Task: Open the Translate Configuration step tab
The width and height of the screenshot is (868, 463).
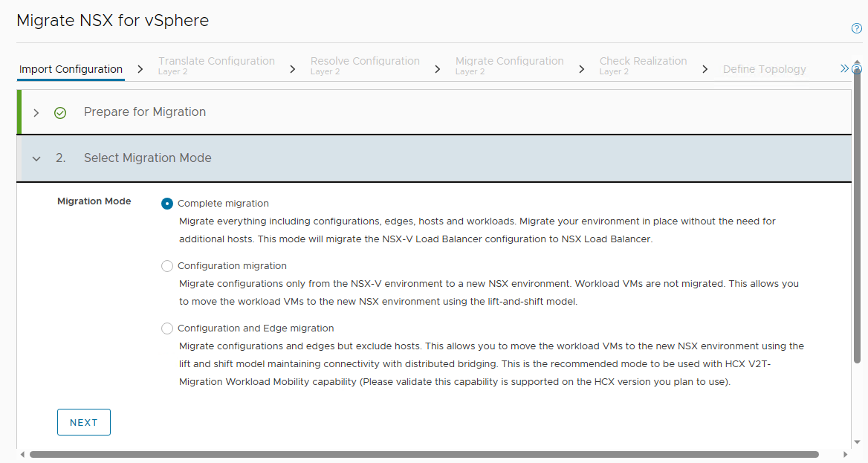Action: point(216,65)
